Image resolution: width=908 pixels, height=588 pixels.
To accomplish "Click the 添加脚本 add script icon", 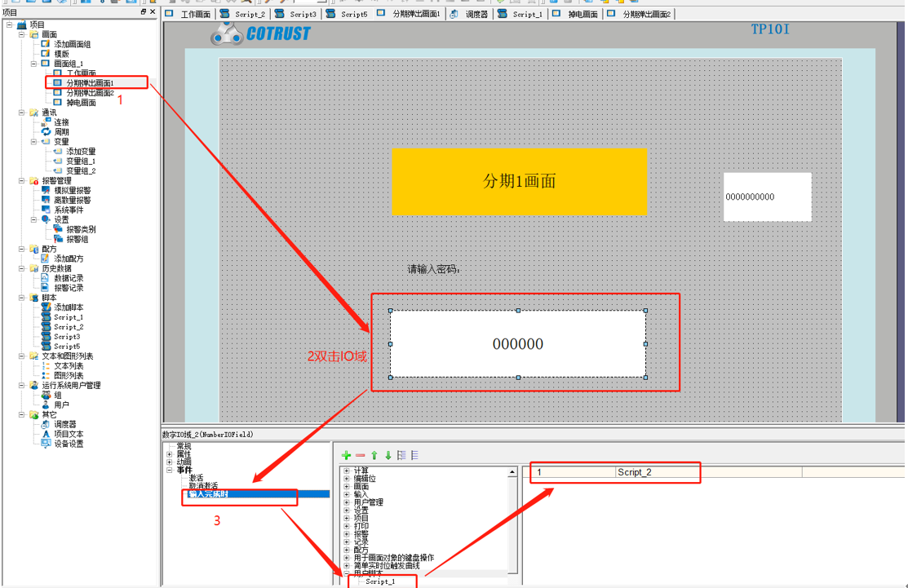I will pyautogui.click(x=46, y=307).
